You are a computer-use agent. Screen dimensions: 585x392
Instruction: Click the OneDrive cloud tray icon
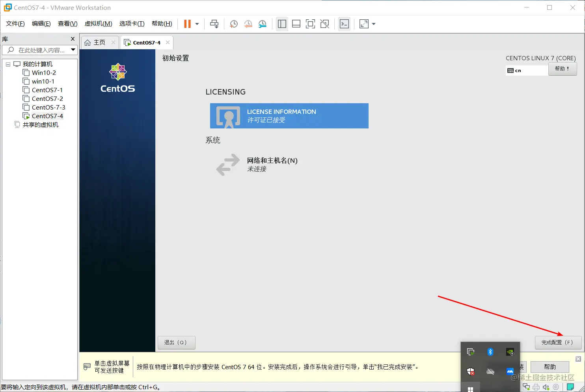pos(490,372)
